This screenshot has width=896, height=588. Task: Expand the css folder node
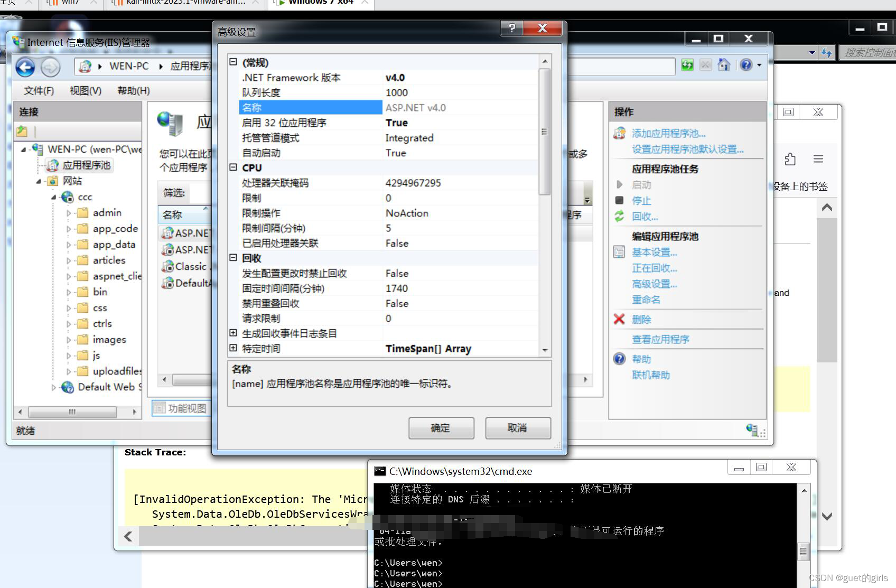(69, 308)
